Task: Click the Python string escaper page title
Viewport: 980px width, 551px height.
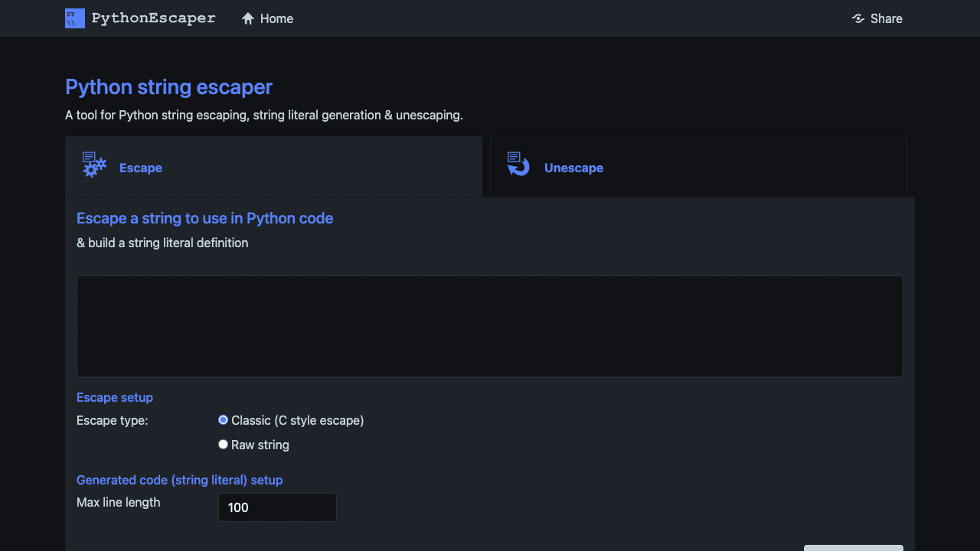Action: click(168, 86)
